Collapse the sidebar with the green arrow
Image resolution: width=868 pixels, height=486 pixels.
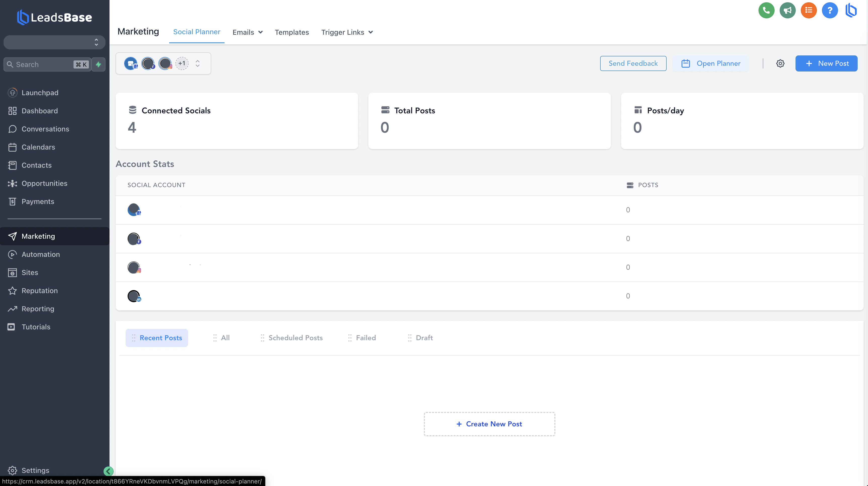coord(108,471)
